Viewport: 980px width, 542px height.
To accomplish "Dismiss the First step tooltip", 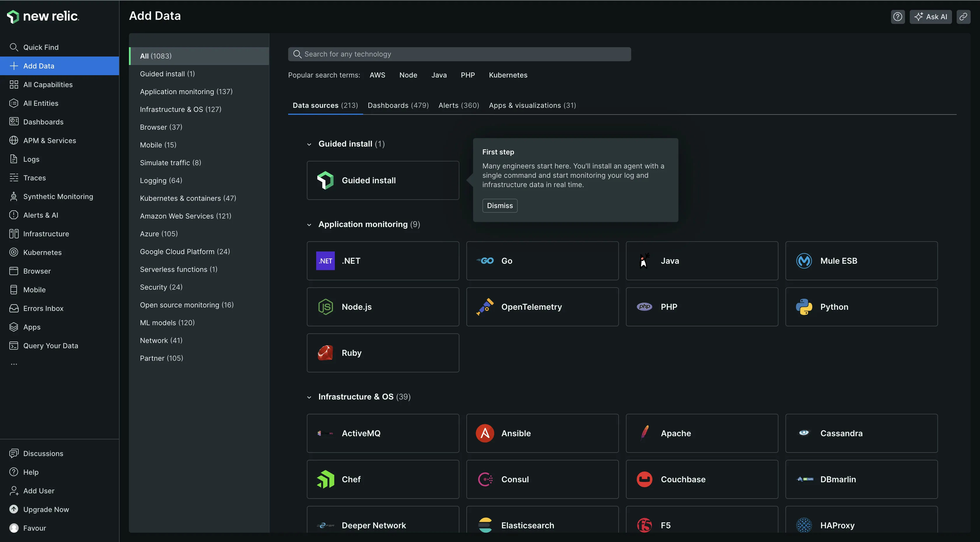I will (500, 205).
